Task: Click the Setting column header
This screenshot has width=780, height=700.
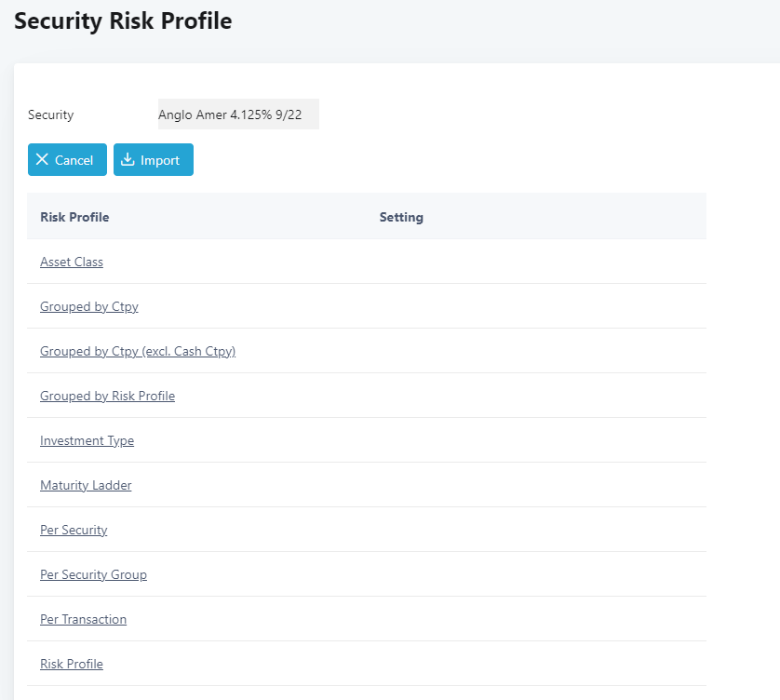Action: coord(401,218)
